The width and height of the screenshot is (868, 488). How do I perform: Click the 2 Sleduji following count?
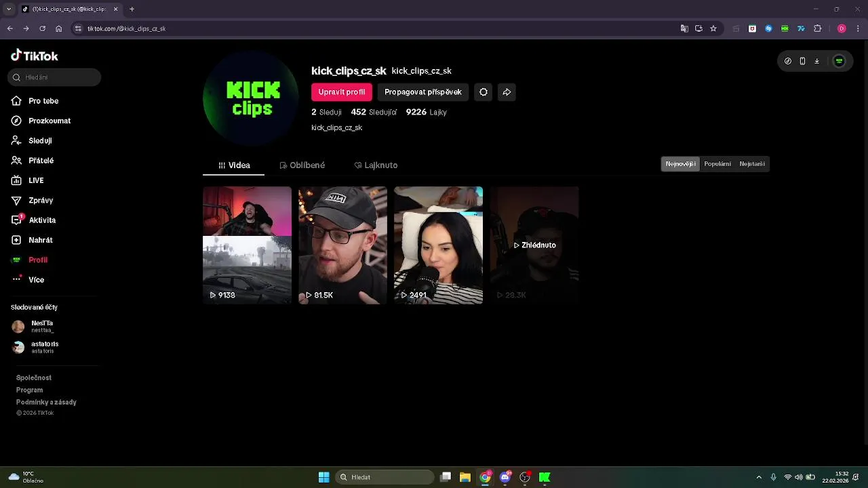[326, 113]
